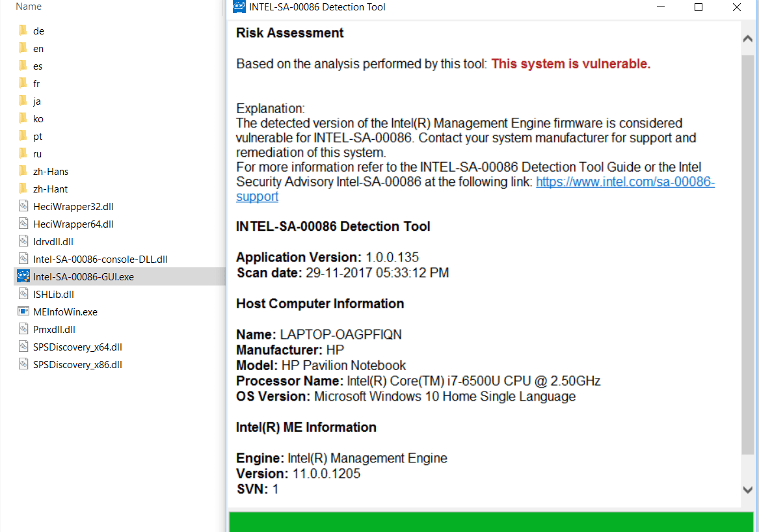Select the zh-Hans folder icon
Screen dimensions: 759x532
pos(23,171)
